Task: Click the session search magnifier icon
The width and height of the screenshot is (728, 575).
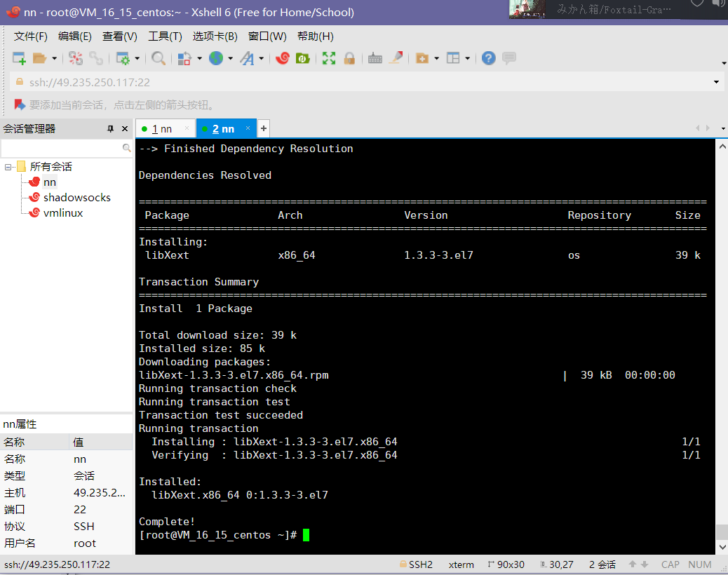Action: (126, 147)
